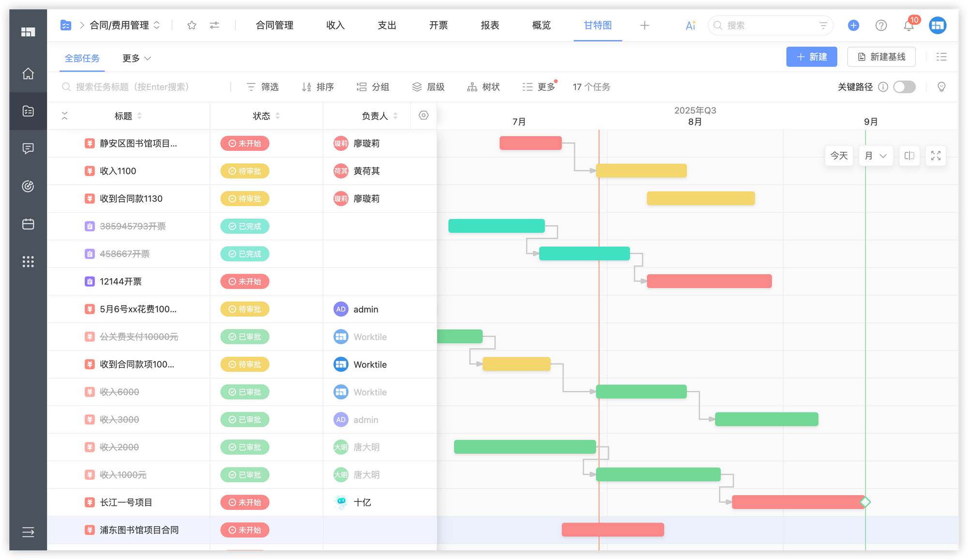Image resolution: width=968 pixels, height=560 pixels.
Task: Expand the sidebar menu at bottom
Action: point(28,532)
